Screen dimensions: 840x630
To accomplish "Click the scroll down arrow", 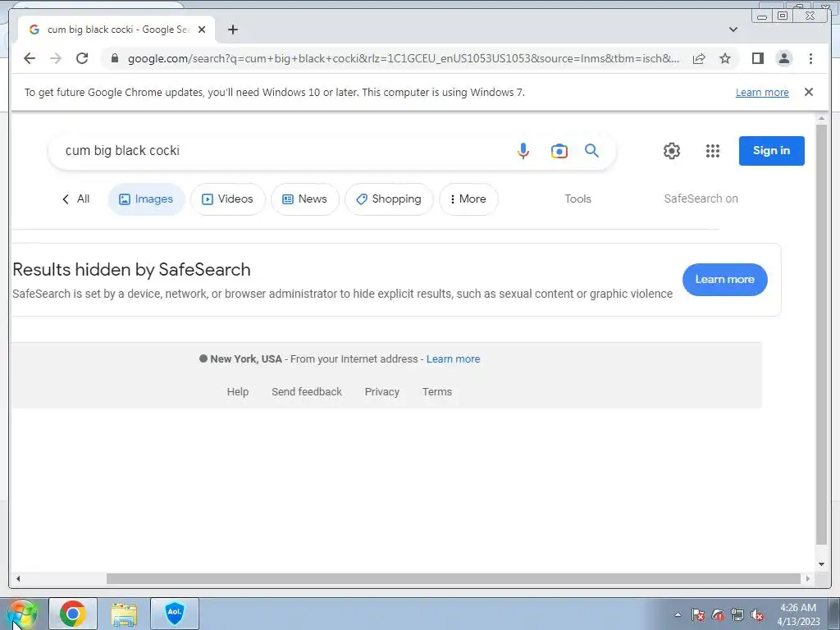I will click(821, 564).
